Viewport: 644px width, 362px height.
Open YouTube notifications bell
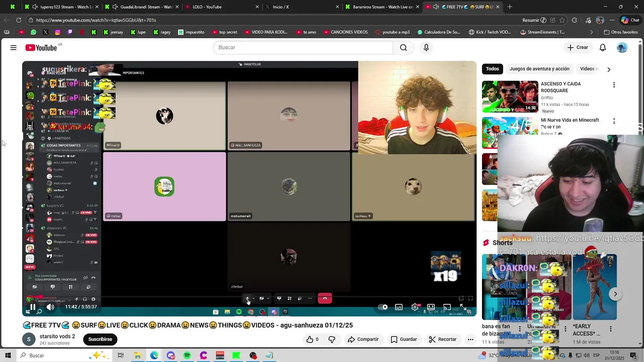(602, 47)
